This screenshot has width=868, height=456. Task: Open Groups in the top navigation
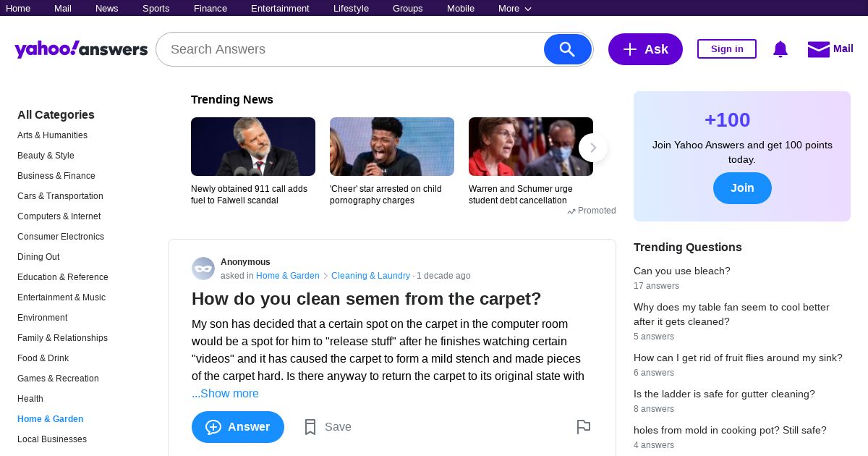point(408,9)
